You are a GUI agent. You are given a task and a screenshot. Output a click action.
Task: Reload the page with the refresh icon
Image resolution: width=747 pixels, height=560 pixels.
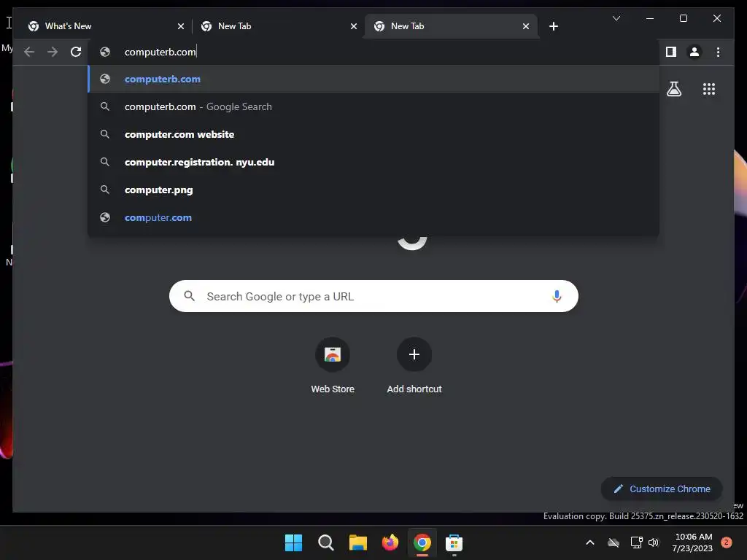[76, 52]
